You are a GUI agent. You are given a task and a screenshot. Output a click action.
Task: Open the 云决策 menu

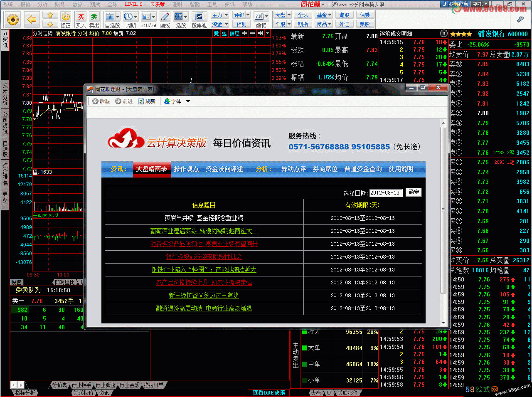tap(157, 4)
